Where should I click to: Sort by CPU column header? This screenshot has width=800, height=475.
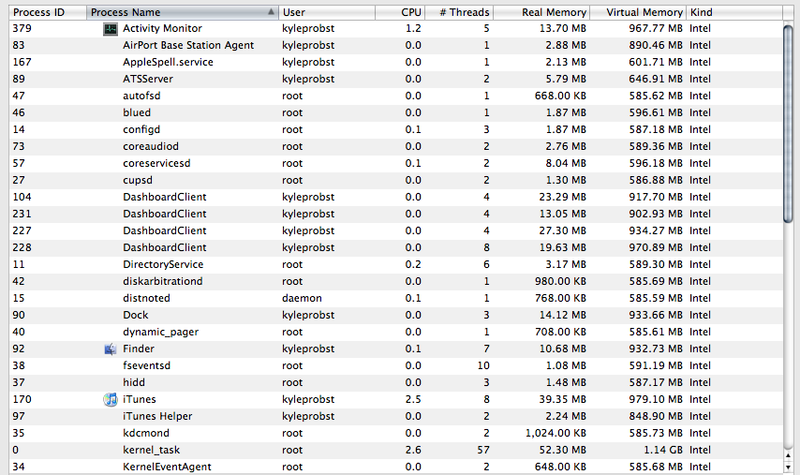click(400, 12)
